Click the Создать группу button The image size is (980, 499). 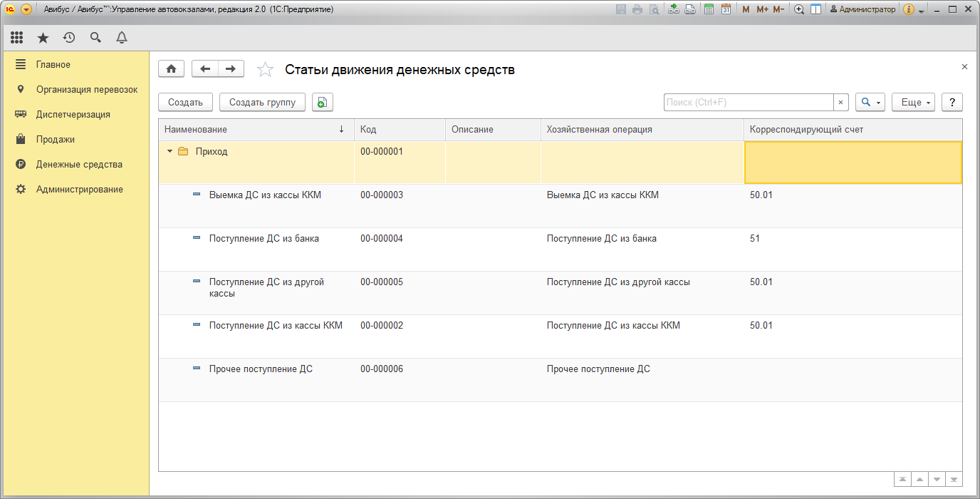(x=262, y=103)
